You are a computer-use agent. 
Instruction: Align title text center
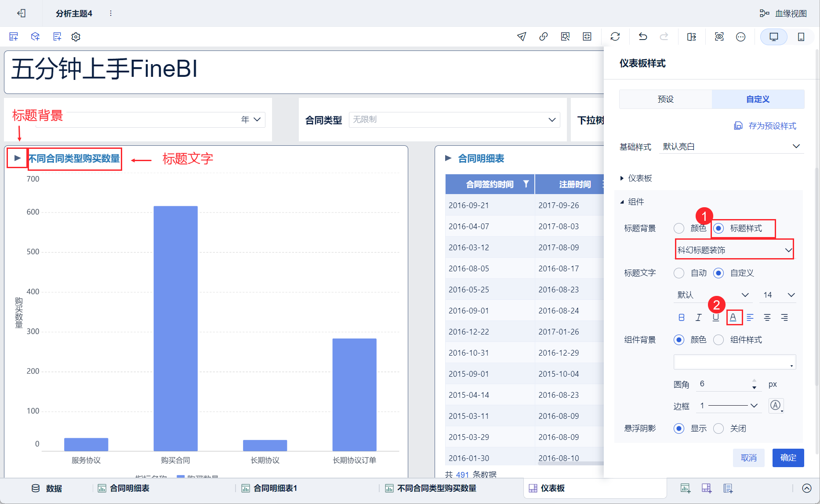(x=767, y=317)
